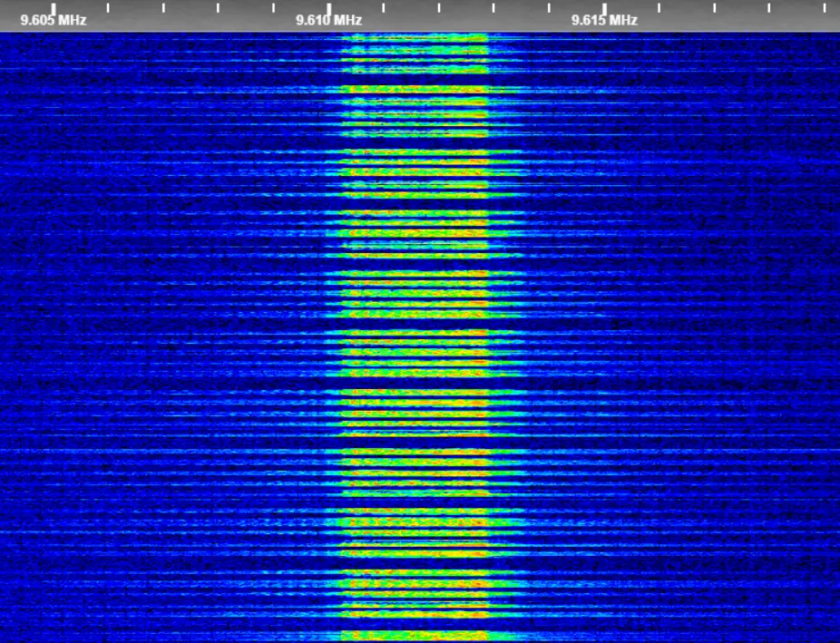840x643 pixels.
Task: Select first tick left of 9.610 MHz
Action: [273, 7]
